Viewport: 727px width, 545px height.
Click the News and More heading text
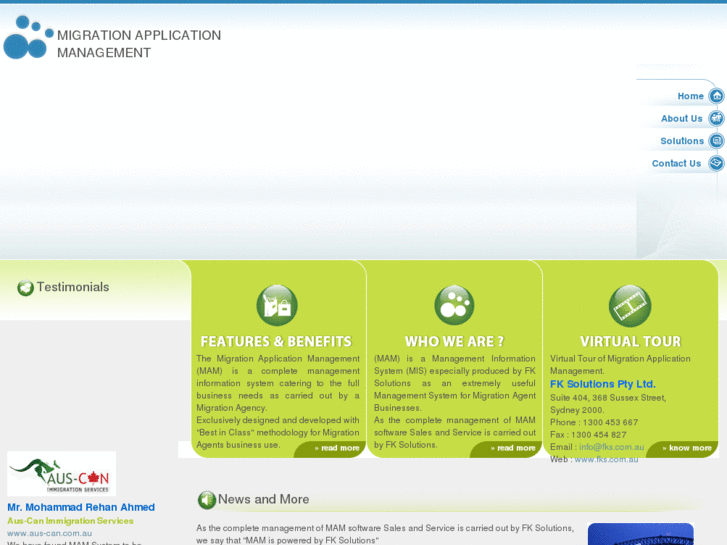pyautogui.click(x=263, y=499)
